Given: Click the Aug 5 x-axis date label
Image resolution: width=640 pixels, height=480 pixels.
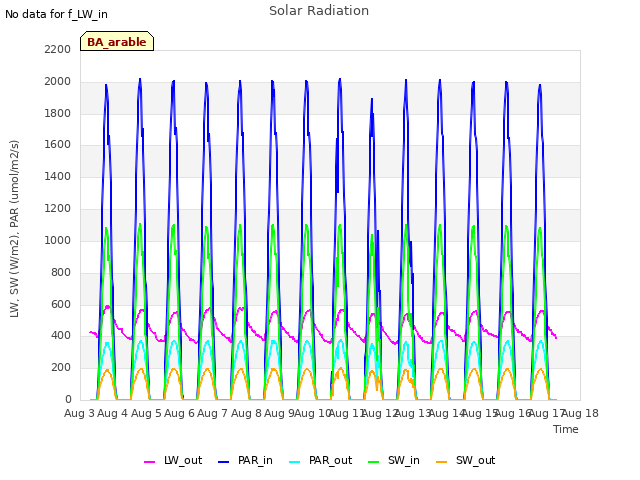Looking at the screenshot, I should 146,413.
